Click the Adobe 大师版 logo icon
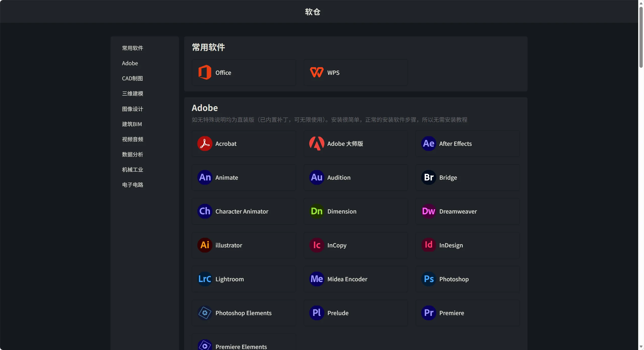Image resolution: width=644 pixels, height=350 pixels. point(317,144)
